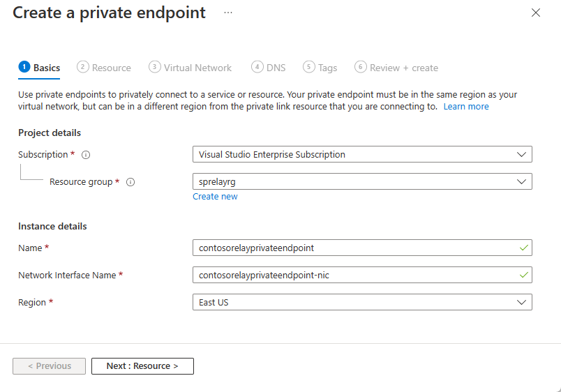
Task: Close the Create a private endpoint pane
Action: (536, 13)
